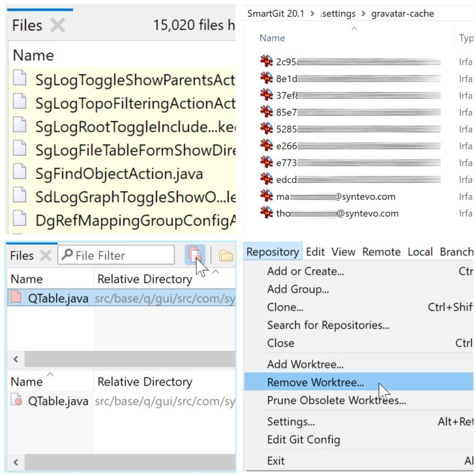Click IrfanView icon of 2c95 file
The width and height of the screenshot is (476, 475).
[x=267, y=61]
